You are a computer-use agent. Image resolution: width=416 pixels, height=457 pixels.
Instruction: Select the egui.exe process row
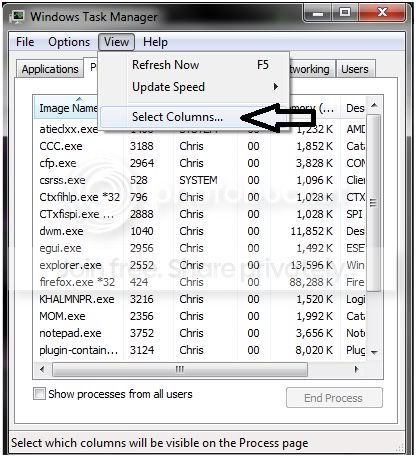point(200,248)
